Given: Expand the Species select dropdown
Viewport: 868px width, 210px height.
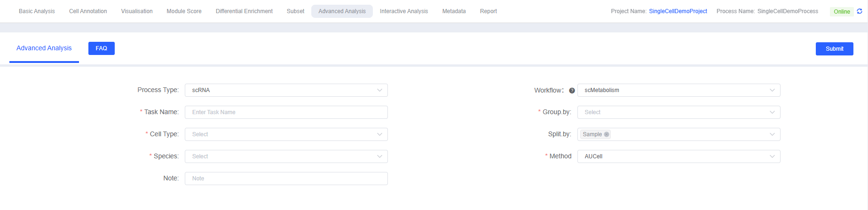Looking at the screenshot, I should 286,156.
